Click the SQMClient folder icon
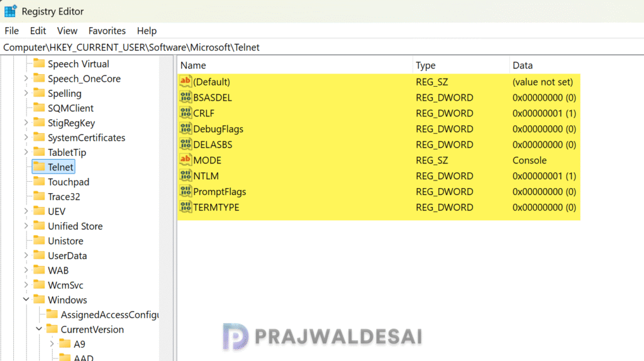644x361 pixels. point(39,108)
